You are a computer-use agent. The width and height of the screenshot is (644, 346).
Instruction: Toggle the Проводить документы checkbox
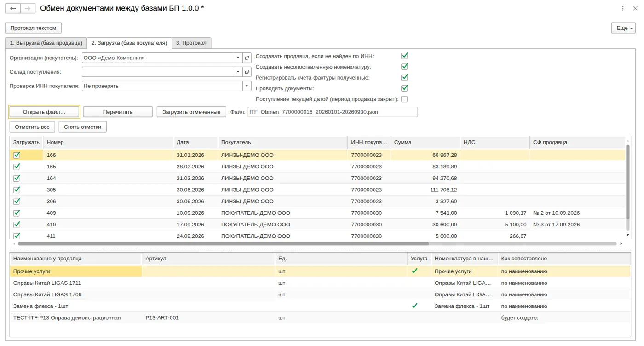[x=404, y=88]
